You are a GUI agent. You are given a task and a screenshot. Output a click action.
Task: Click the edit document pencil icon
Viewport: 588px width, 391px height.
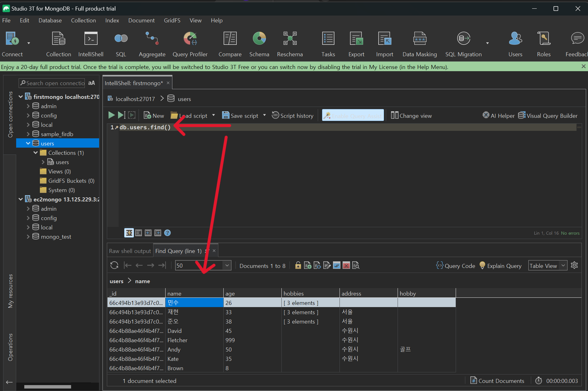pyautogui.click(x=327, y=265)
